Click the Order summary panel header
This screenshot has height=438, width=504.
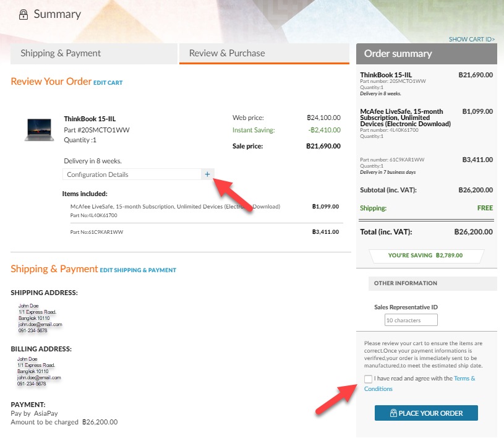pyautogui.click(x=427, y=54)
